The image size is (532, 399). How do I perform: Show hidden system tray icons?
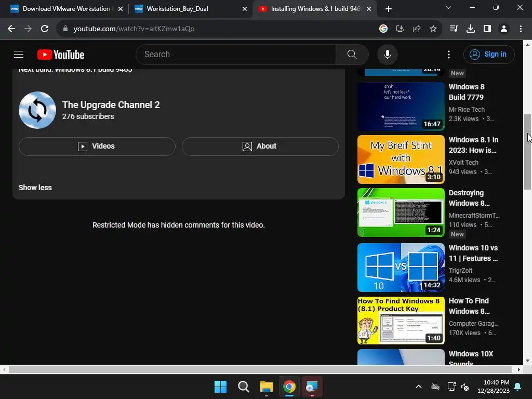pos(419,387)
